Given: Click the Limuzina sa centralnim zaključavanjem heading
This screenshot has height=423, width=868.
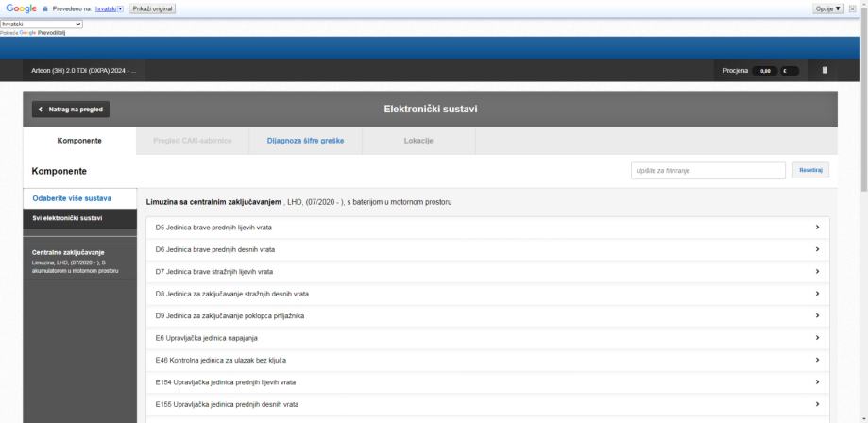Looking at the screenshot, I should click(x=213, y=202).
